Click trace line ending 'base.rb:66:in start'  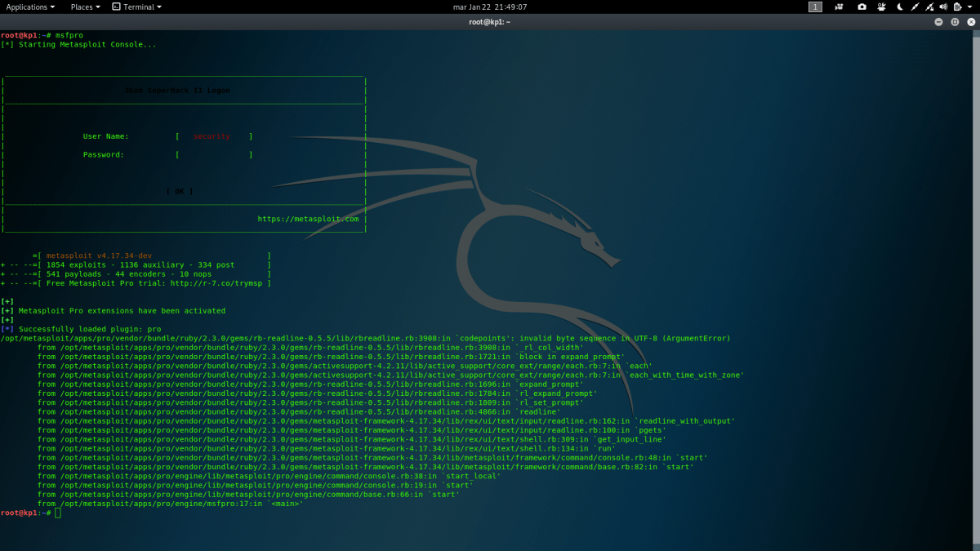click(x=248, y=494)
